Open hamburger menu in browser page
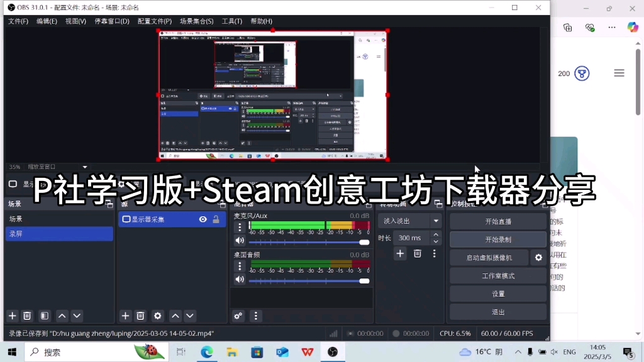Screen dimensions: 644x362 [619, 73]
